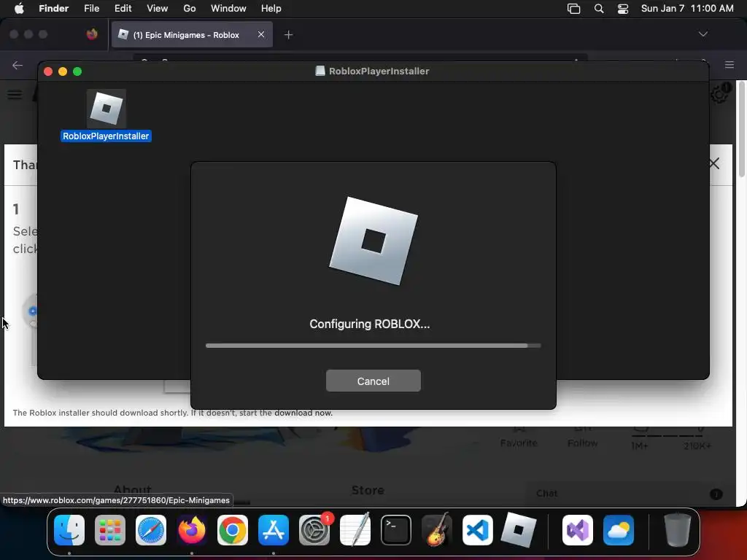Open the Go menu
747x560 pixels.
tap(190, 9)
